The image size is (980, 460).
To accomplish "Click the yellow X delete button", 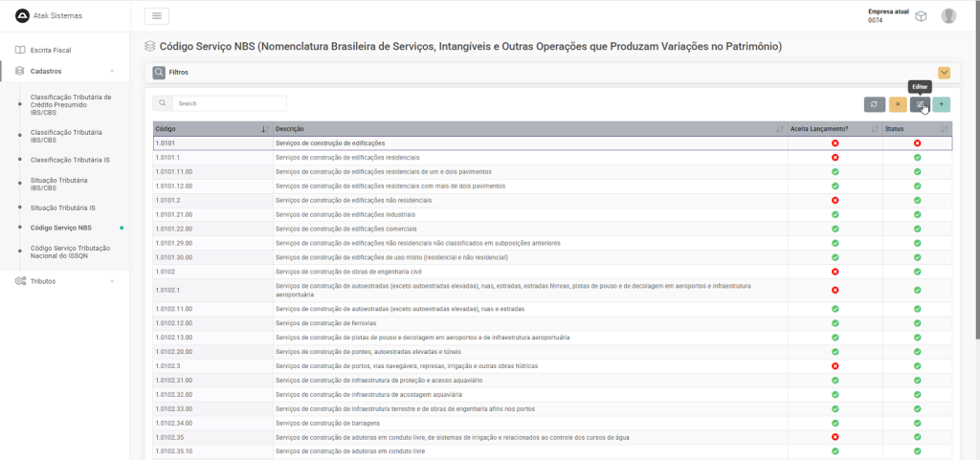I will pyautogui.click(x=898, y=104).
